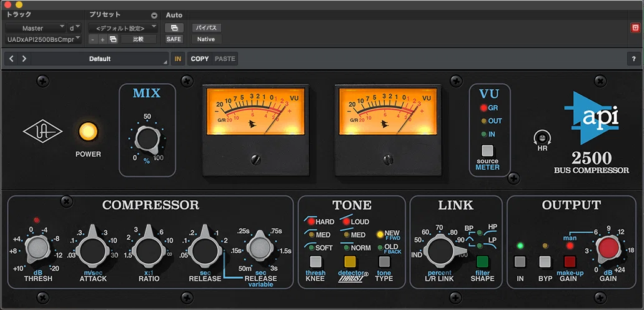The width and height of the screenshot is (644, 310).
Task: Open the insert position d dropdown
Action: click(74, 28)
